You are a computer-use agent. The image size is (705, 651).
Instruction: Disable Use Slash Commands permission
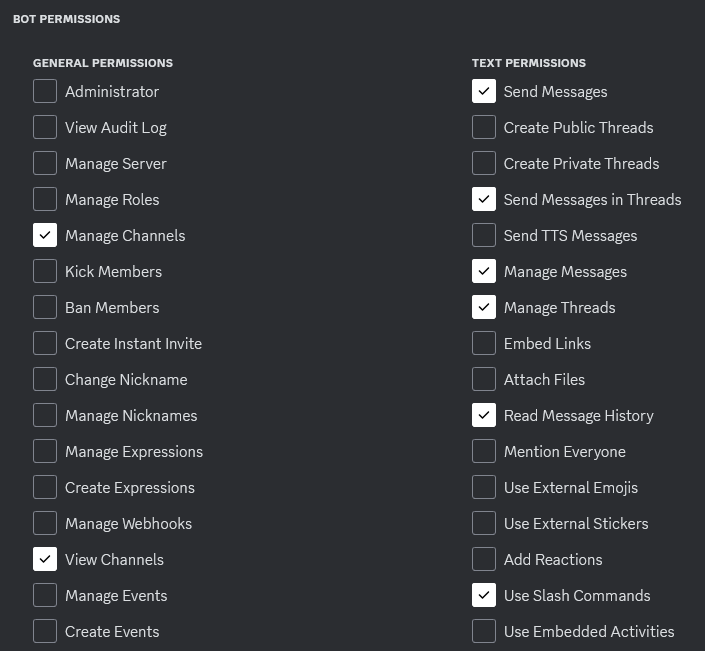[484, 595]
